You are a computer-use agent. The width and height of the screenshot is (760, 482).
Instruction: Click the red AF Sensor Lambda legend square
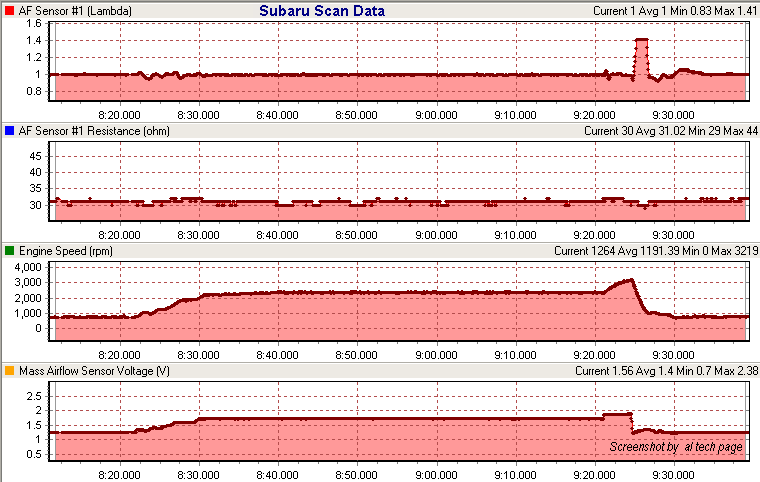tap(9, 11)
